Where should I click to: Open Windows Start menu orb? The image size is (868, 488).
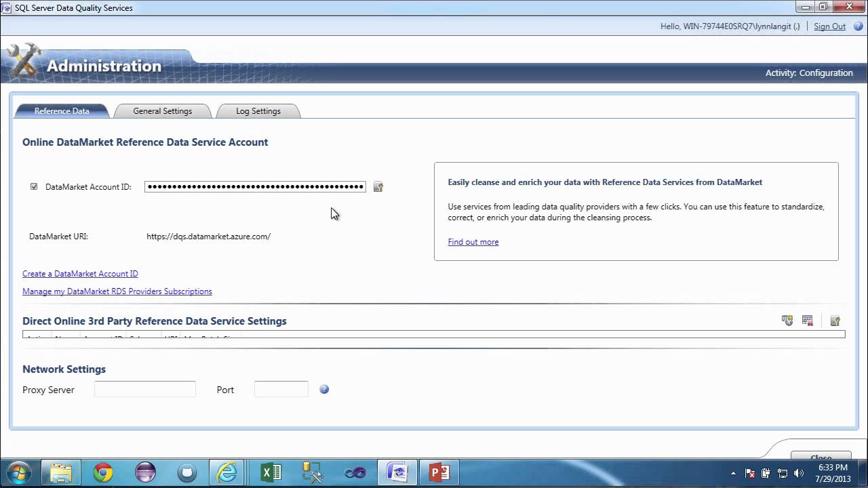tap(18, 472)
